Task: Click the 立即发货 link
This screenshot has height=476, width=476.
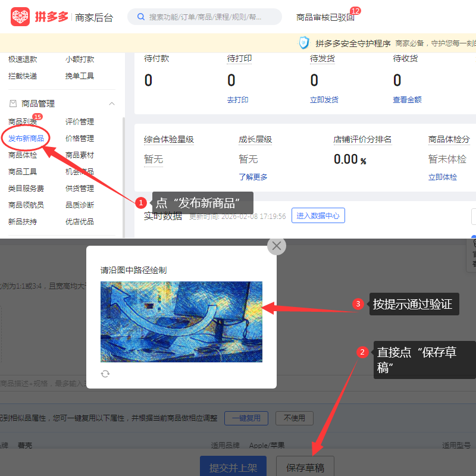Action: [324, 100]
